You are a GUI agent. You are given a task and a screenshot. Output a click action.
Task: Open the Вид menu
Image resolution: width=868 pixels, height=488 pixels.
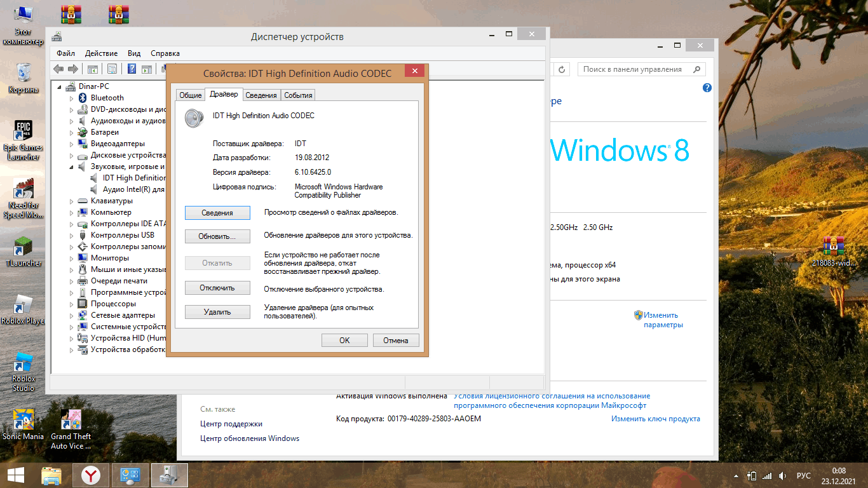[x=134, y=53]
